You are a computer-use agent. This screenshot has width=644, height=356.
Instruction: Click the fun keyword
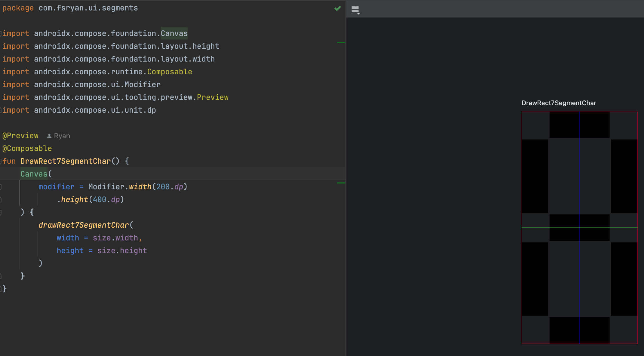pyautogui.click(x=9, y=161)
